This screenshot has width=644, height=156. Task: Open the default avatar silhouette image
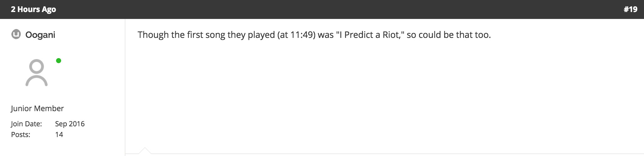click(x=37, y=73)
